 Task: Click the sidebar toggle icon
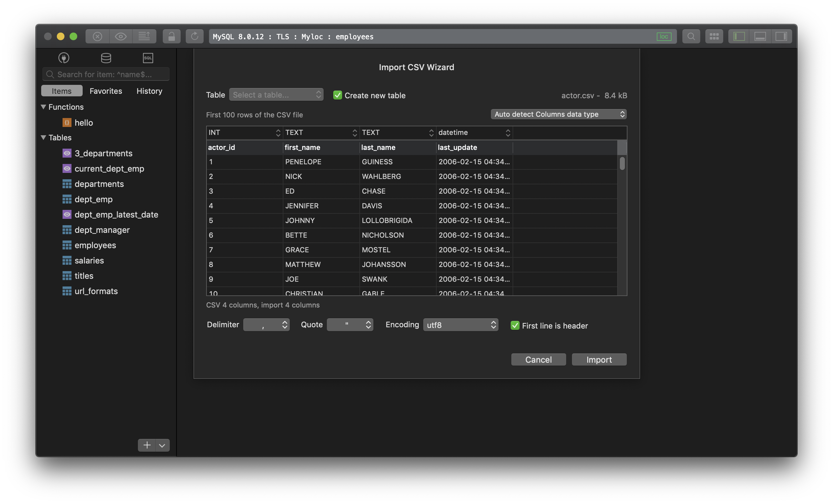(739, 36)
